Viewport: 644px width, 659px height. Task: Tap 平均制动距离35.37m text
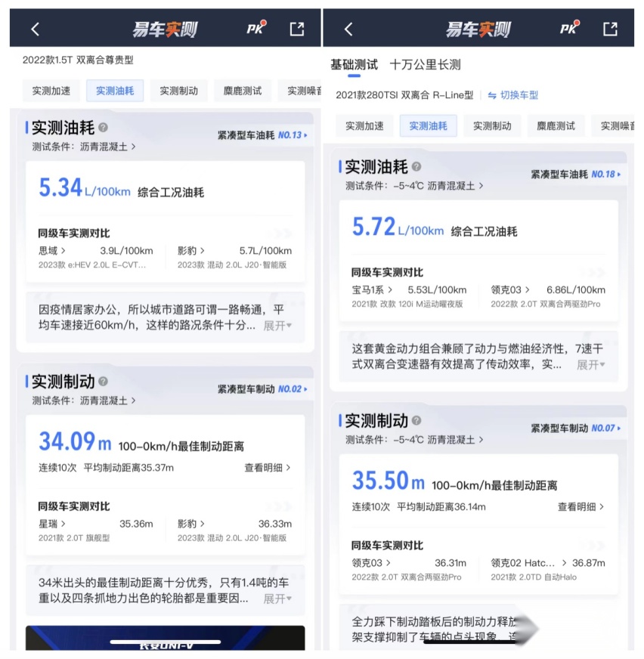pyautogui.click(x=128, y=467)
